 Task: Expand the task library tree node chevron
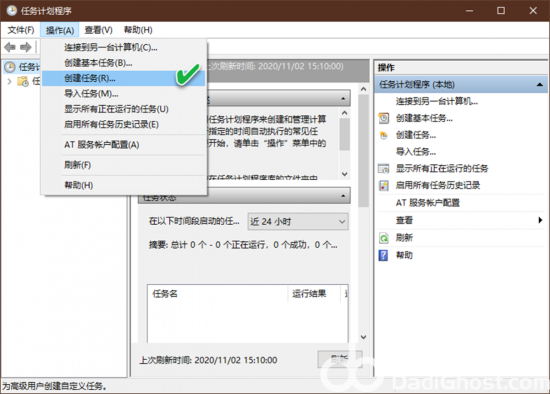tap(9, 81)
